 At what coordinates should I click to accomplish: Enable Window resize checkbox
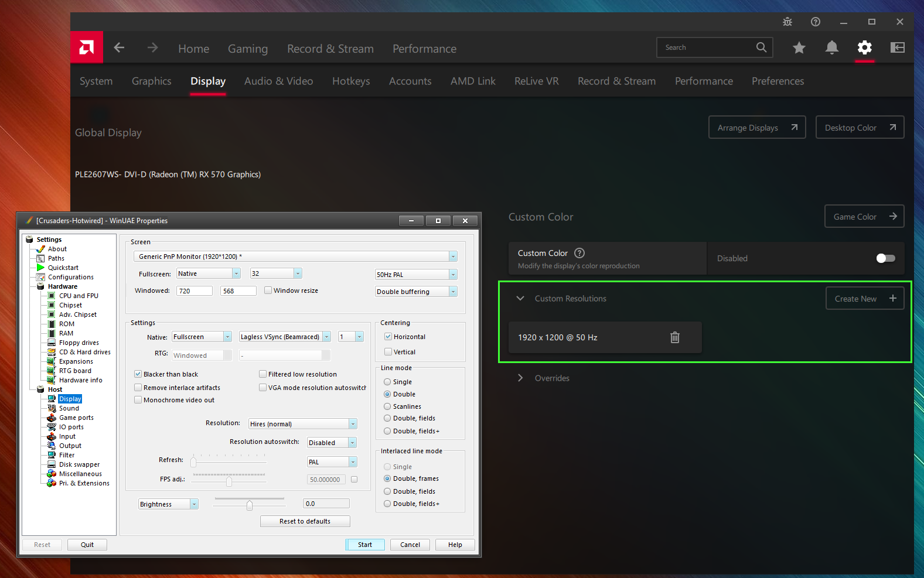(268, 290)
